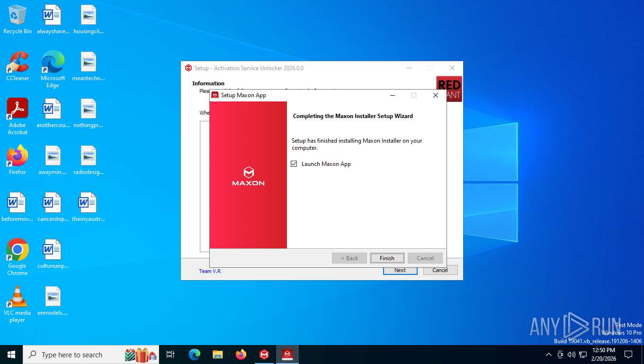Select the alwayshave Word document icon
Viewport: 644px width, 364px height.
point(53,19)
